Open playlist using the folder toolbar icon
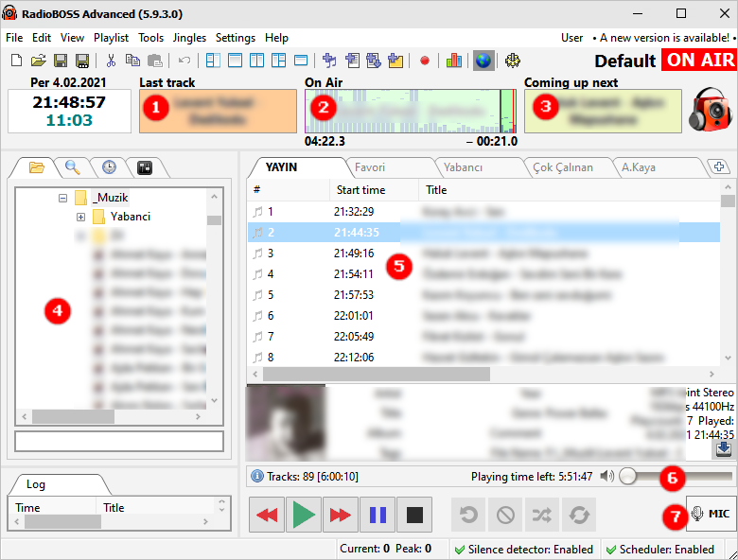The image size is (738, 560). point(39,61)
